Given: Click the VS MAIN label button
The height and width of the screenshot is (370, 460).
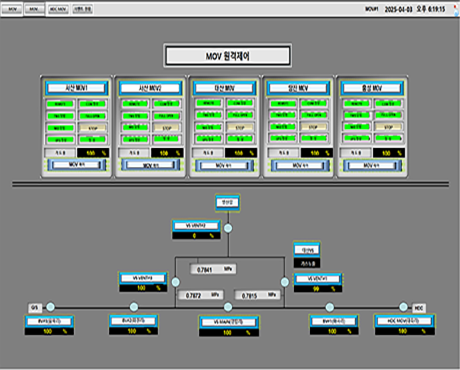Looking at the screenshot, I should point(228,322).
